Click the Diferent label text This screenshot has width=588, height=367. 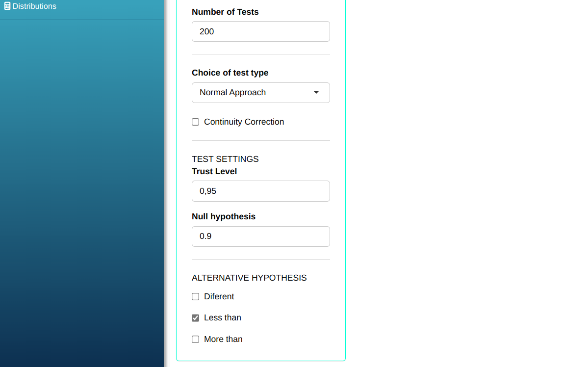[219, 296]
